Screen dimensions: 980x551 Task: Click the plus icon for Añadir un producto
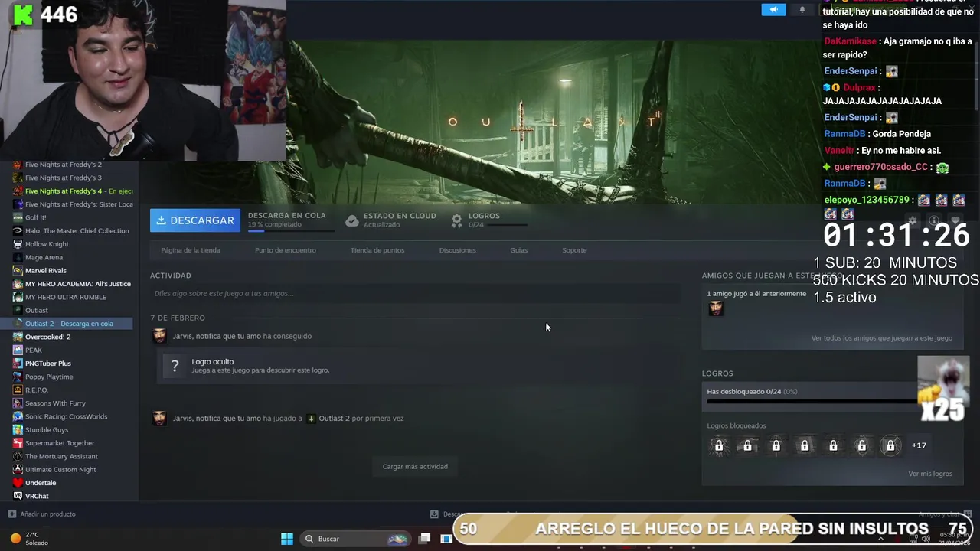(11, 514)
